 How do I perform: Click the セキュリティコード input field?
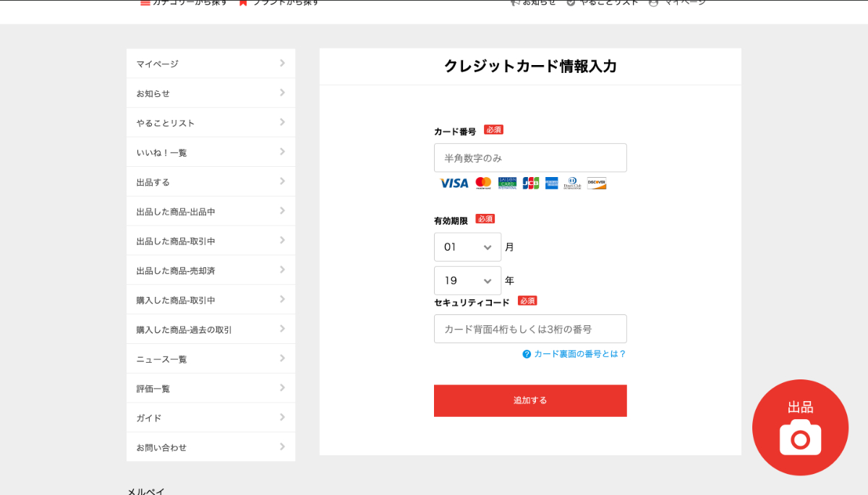click(x=530, y=329)
